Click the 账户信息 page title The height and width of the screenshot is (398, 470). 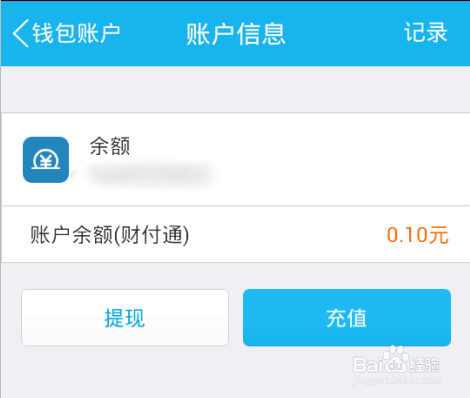tap(236, 34)
